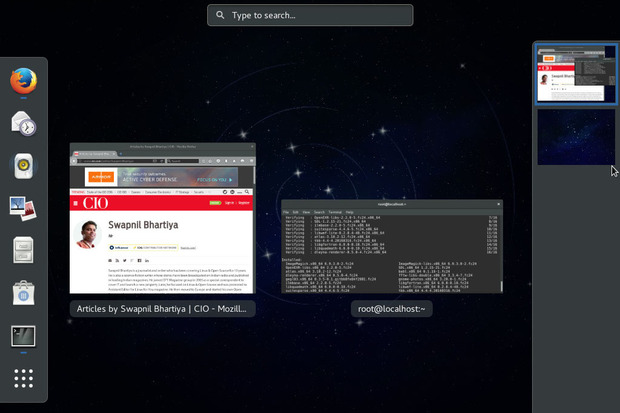The width and height of the screenshot is (620, 413).
Task: Select the root@localhost terminal window thumbnail
Action: (x=392, y=246)
